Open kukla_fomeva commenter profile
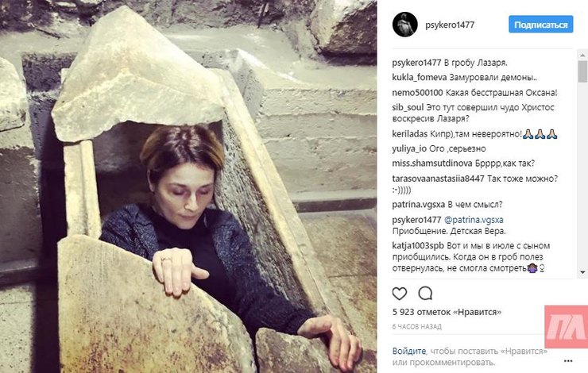Viewport: 588px width, 373px height. [420, 78]
